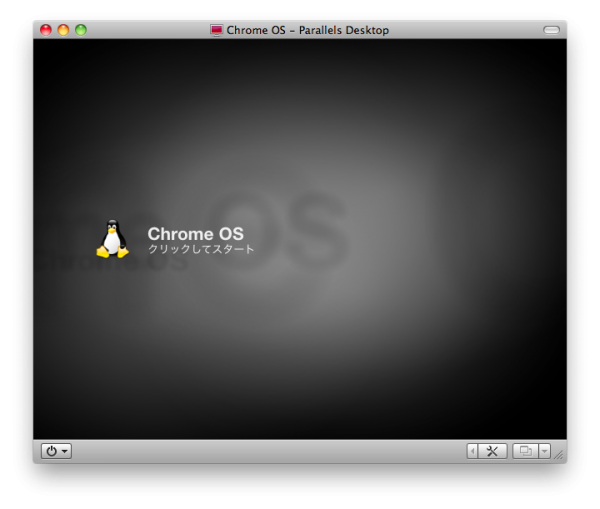Close the Parallels Desktop window
Viewport: 600px width, 509px height.
(x=46, y=30)
